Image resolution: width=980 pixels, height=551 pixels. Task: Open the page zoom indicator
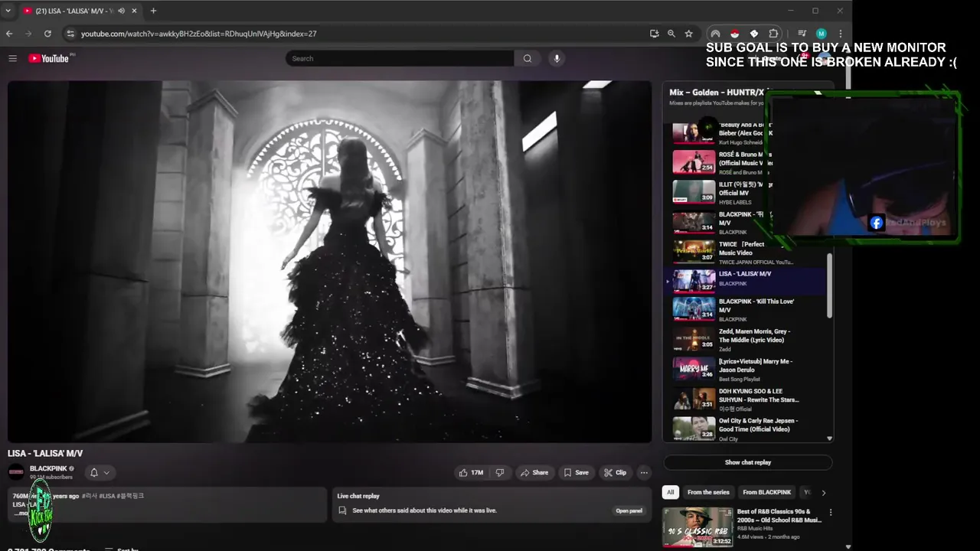click(671, 34)
